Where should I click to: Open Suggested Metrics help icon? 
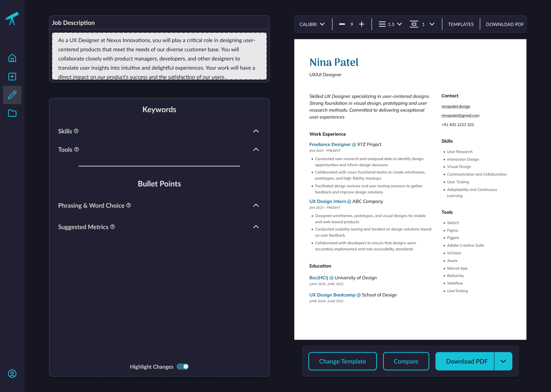pyautogui.click(x=112, y=227)
